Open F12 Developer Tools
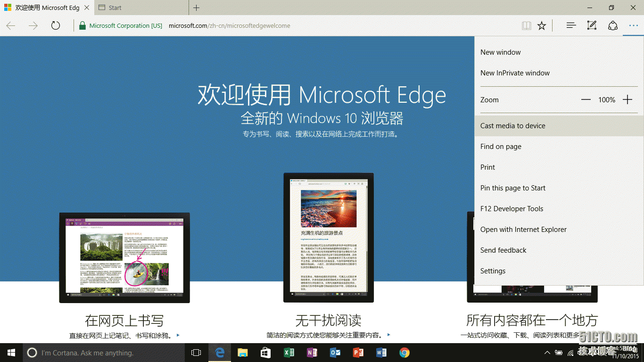The image size is (644, 362). coord(559,209)
